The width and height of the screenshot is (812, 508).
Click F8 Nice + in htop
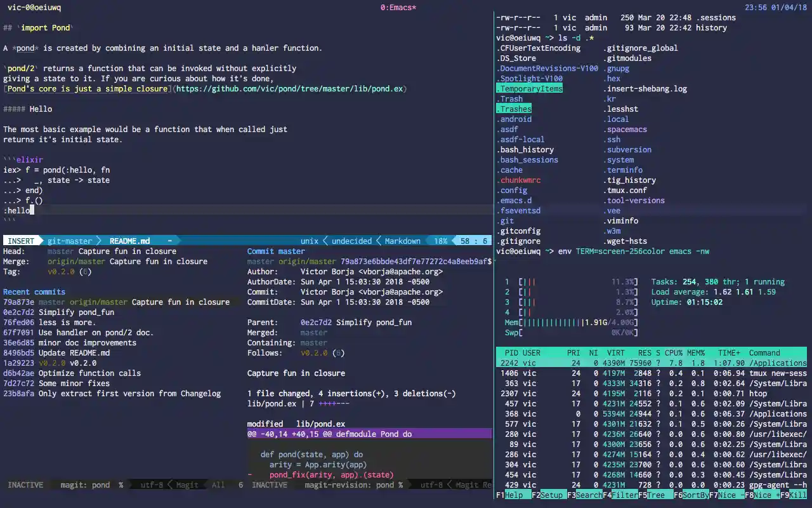(x=761, y=495)
